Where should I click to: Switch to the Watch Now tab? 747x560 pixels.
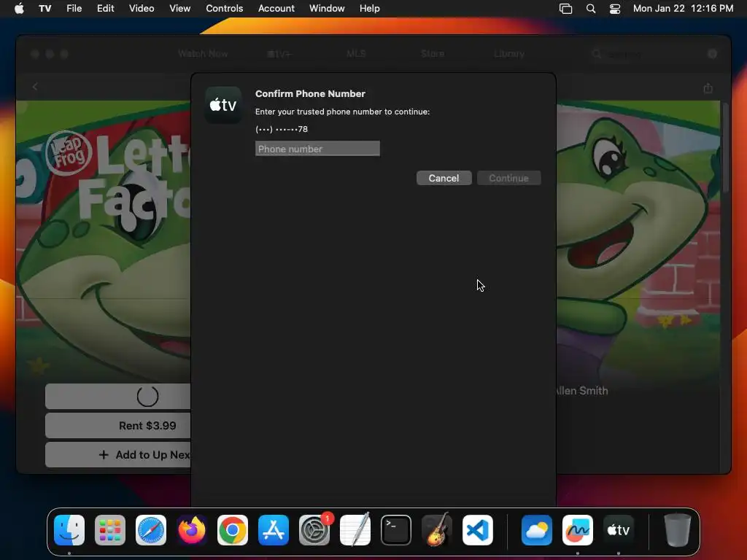coord(203,54)
